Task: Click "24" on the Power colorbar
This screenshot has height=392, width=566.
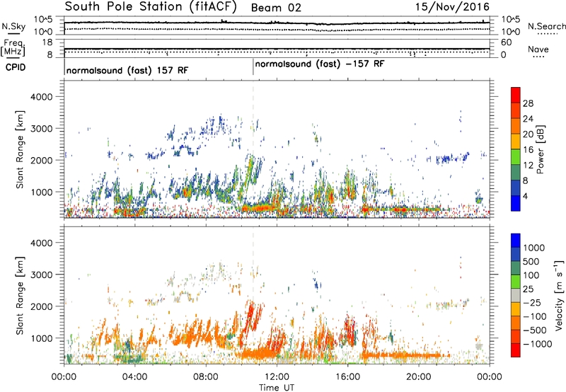Action: point(528,119)
